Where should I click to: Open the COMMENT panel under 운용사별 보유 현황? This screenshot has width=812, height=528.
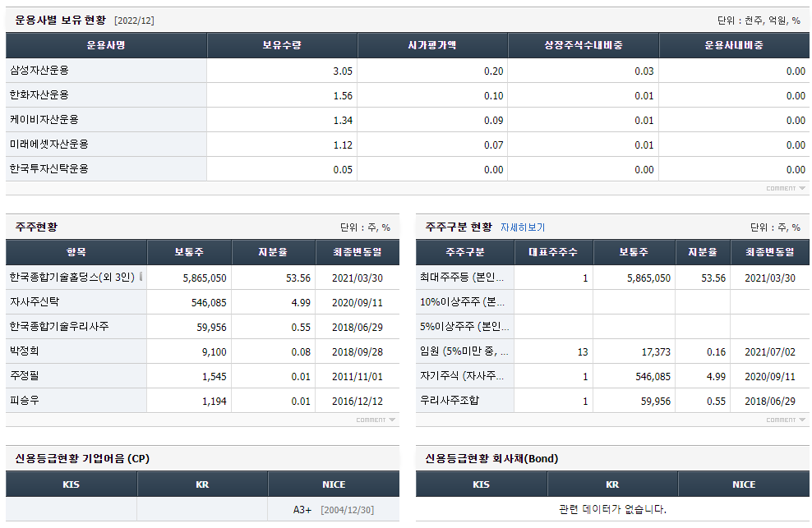782,187
